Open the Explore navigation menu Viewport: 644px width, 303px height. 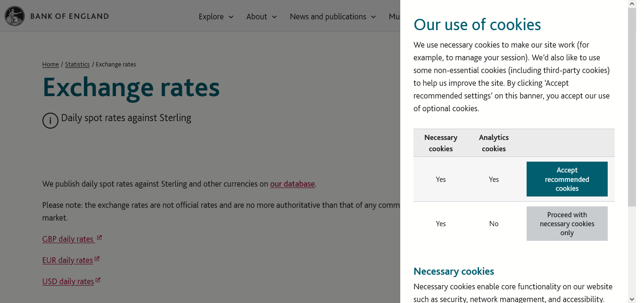coord(211,16)
